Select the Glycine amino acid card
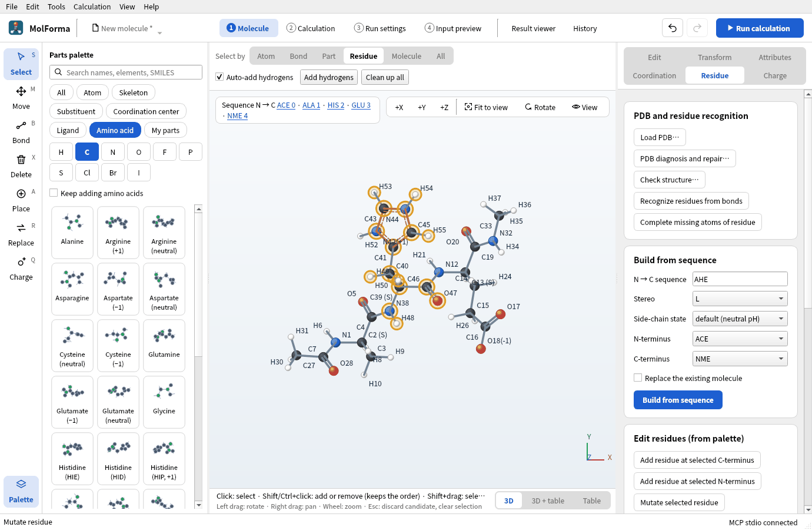Image resolution: width=812 pixels, height=530 pixels. [164, 402]
